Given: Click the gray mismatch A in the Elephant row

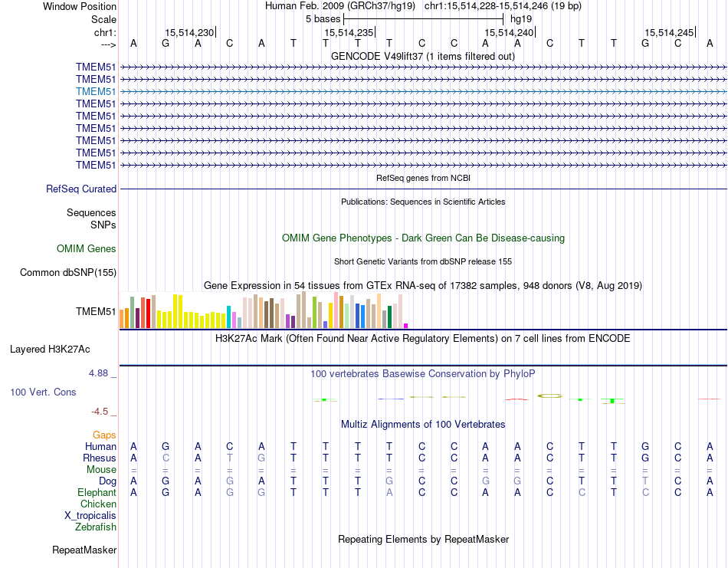Looking at the screenshot, I should click(389, 493).
